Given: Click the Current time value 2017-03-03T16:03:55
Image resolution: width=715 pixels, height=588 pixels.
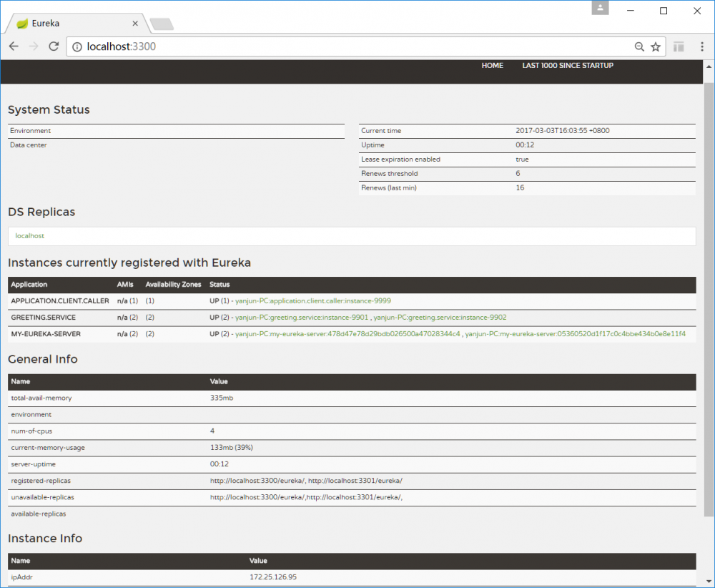Looking at the screenshot, I should point(562,130).
